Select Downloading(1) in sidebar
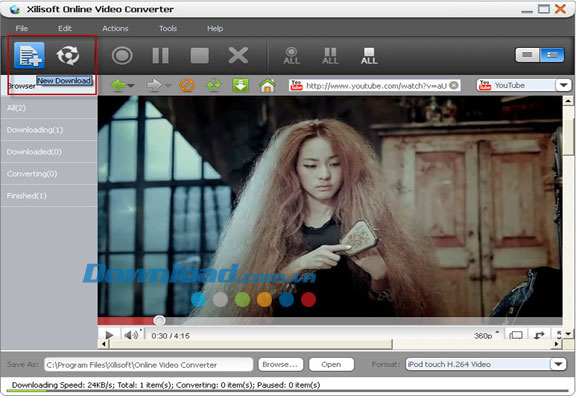 click(49, 130)
